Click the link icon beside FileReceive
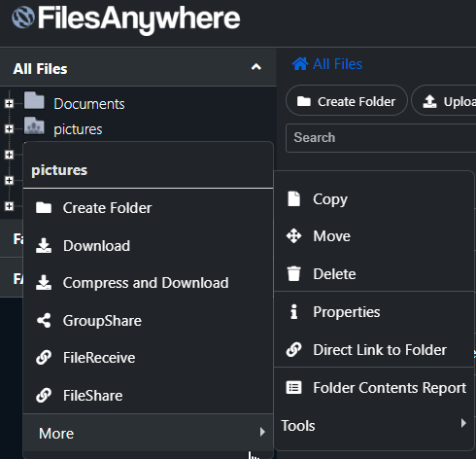476x459 pixels. 44,358
